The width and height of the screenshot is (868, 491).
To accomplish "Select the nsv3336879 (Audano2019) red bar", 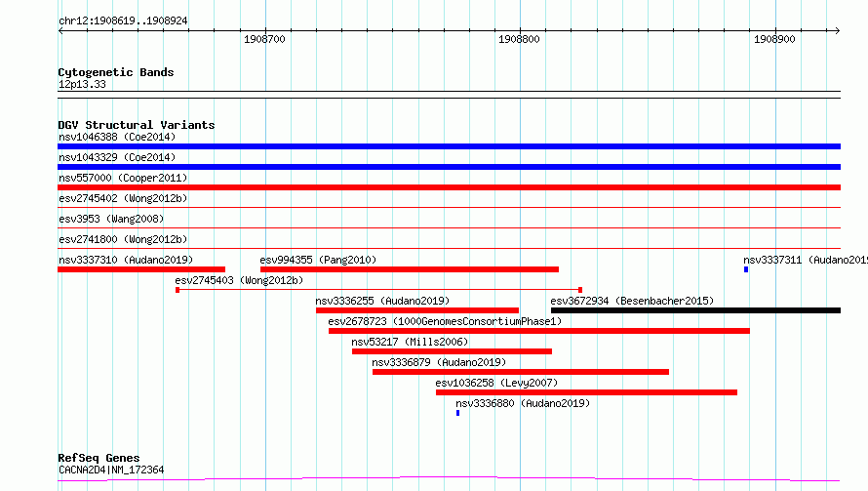I will (521, 372).
